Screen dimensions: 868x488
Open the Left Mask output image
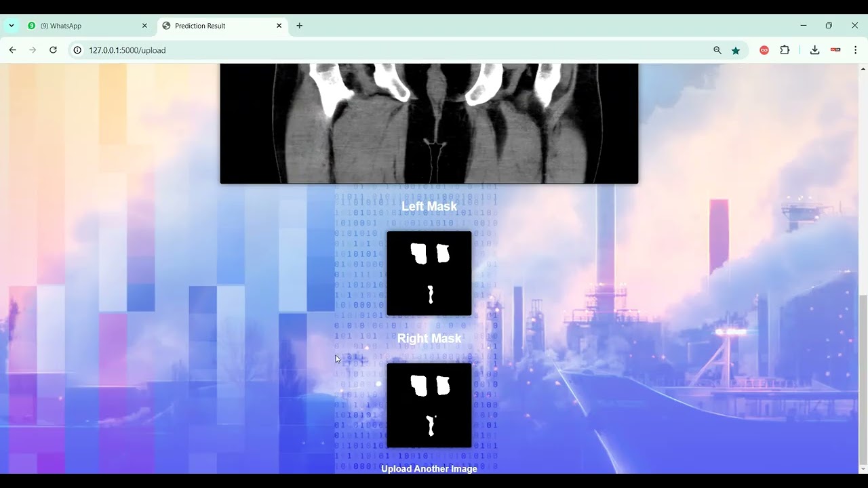click(x=429, y=273)
